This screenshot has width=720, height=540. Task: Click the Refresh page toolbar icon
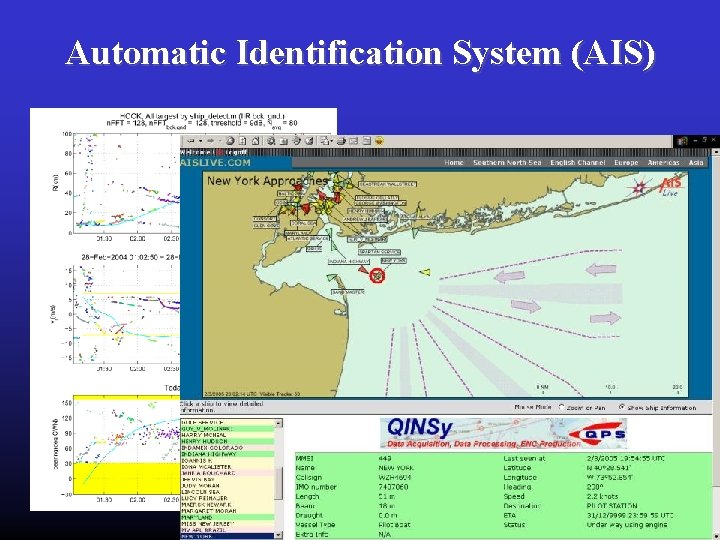[243, 141]
